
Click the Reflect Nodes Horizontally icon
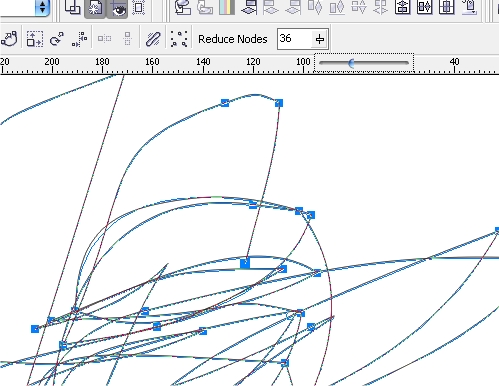click(104, 39)
